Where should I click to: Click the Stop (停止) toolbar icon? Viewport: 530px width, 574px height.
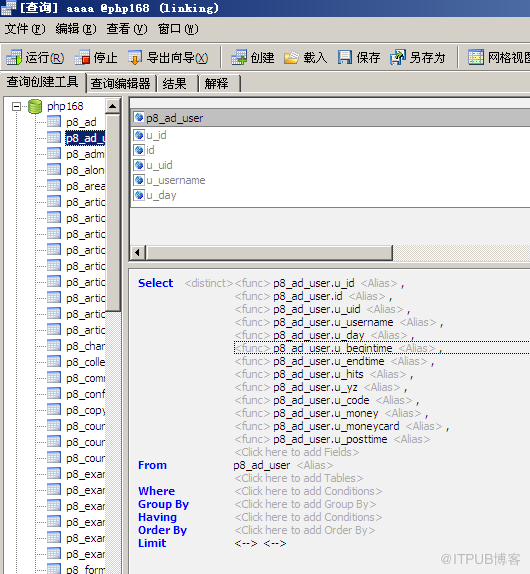coord(82,57)
